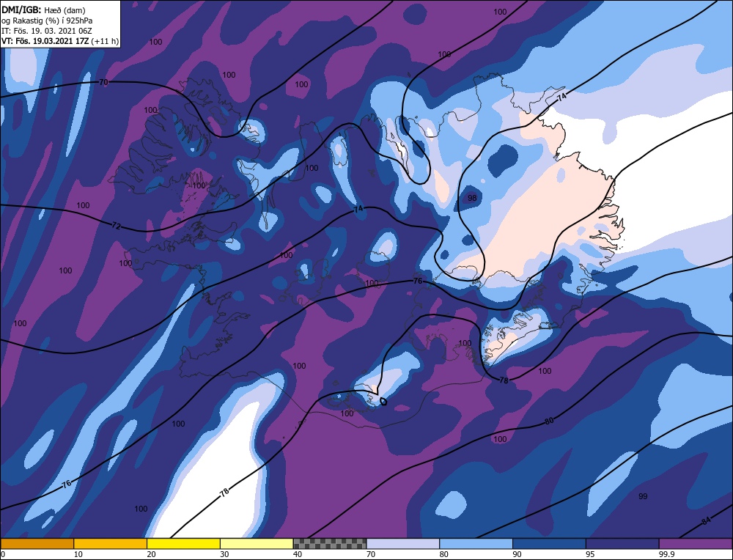Click the '70' contour height label
This screenshot has width=733, height=560.
tap(103, 82)
